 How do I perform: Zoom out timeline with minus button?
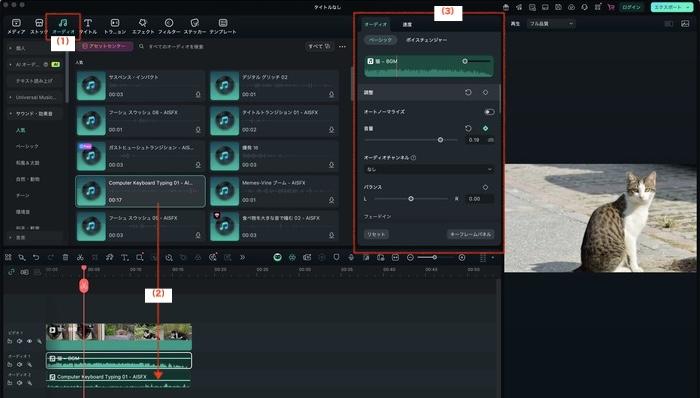pyautogui.click(x=410, y=257)
